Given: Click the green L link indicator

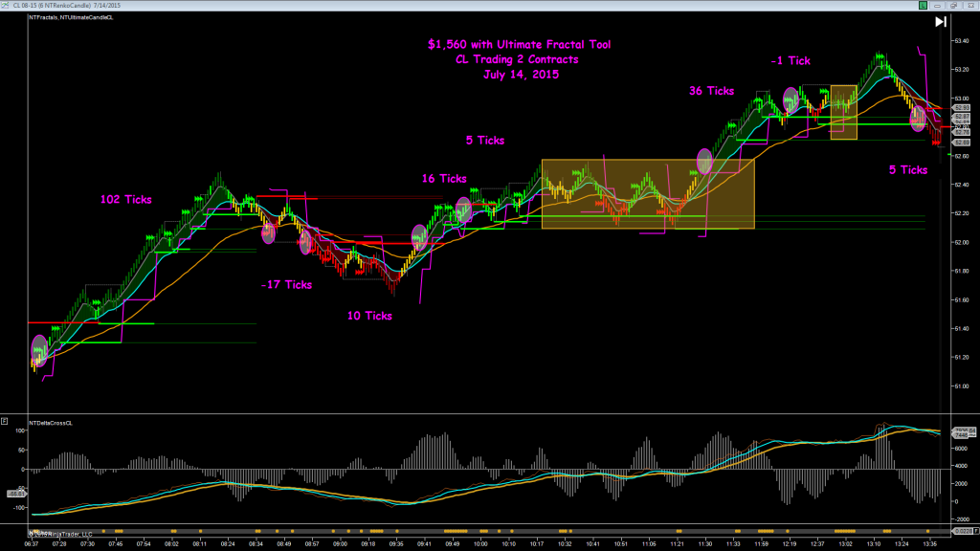Looking at the screenshot, I should click(x=923, y=5).
